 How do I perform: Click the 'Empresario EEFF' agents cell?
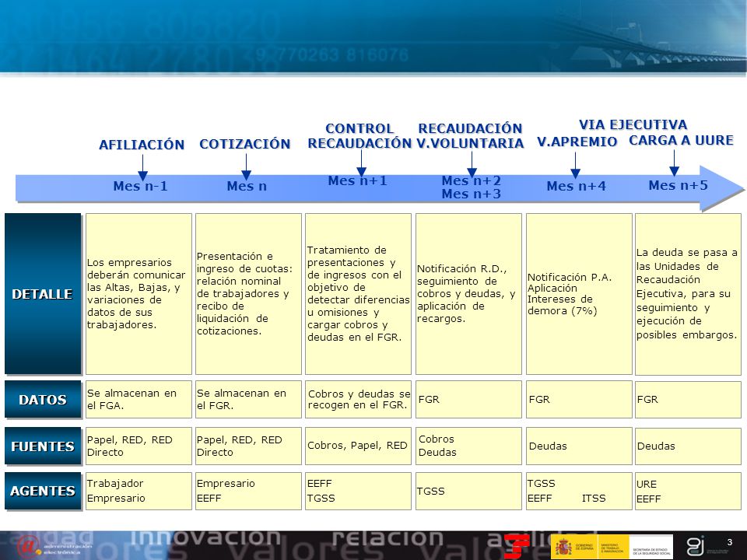pyautogui.click(x=249, y=491)
